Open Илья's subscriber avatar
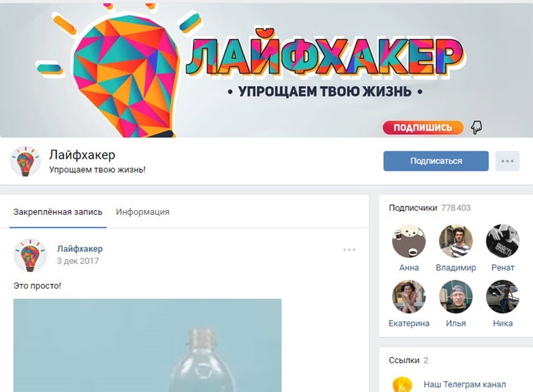This screenshot has height=392, width=533. click(456, 296)
